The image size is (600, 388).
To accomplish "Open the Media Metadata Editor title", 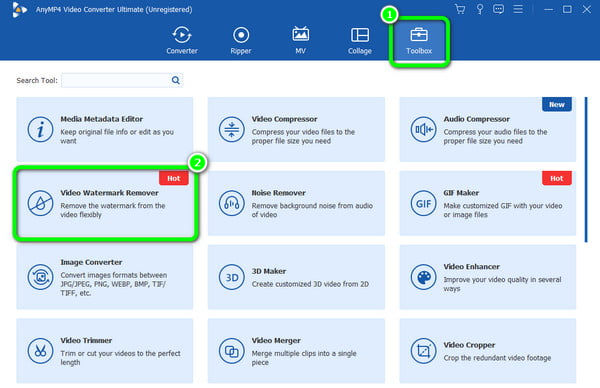I will (101, 119).
